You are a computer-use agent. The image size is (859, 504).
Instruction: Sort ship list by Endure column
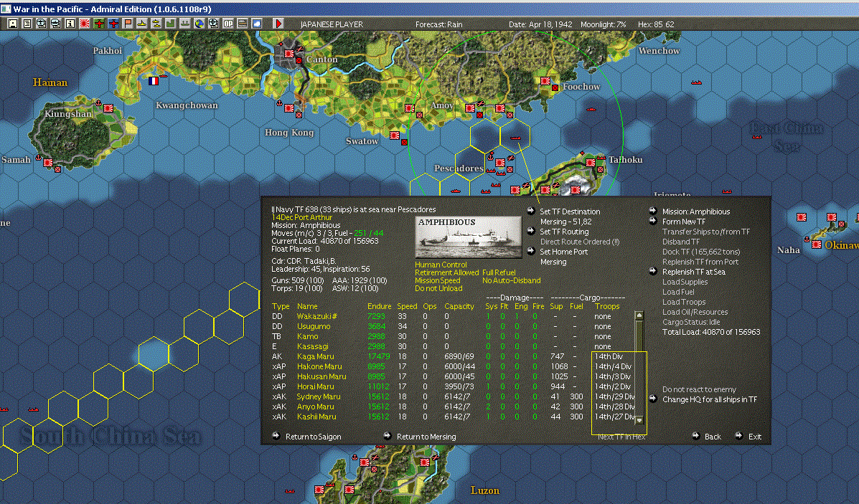click(379, 306)
